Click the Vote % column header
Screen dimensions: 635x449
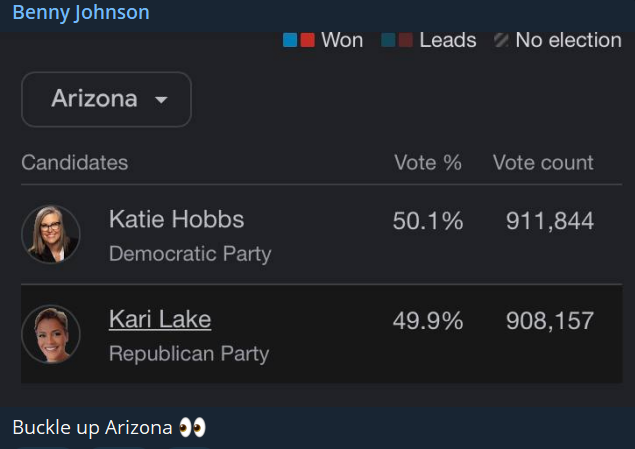pyautogui.click(x=428, y=162)
